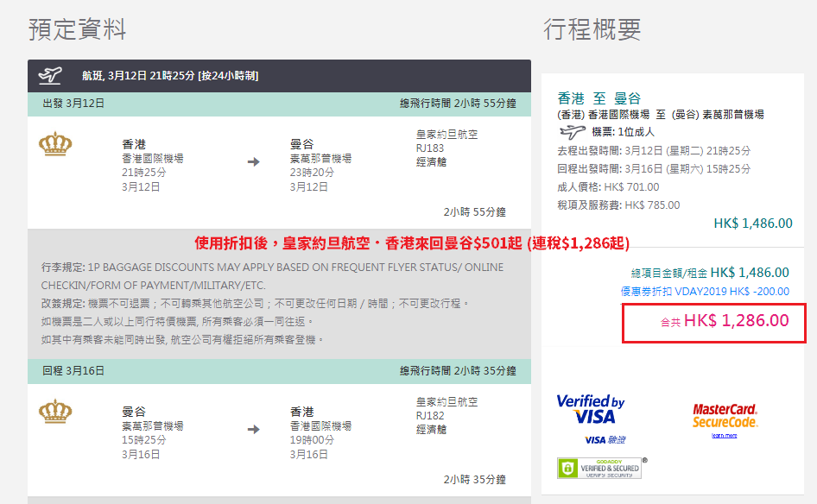
Task: Click the Royal Jordanian crown logo on the return flight
Action: pos(55,412)
